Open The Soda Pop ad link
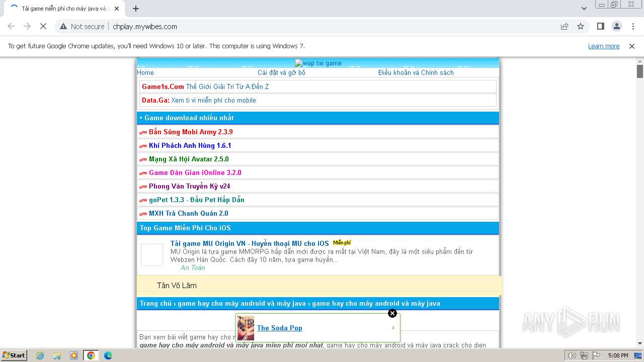The height and width of the screenshot is (362, 644). [280, 328]
